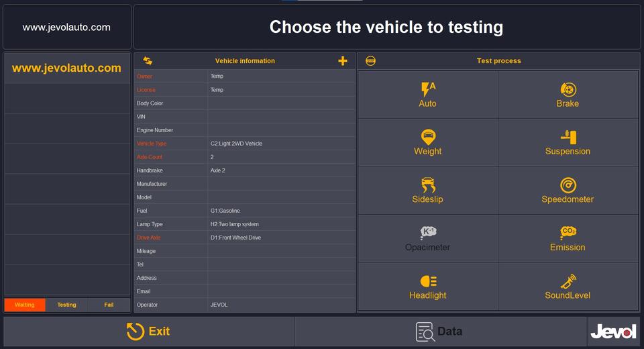Run the Sideslip test
Viewport: 644px width, 349px height.
pos(427,191)
